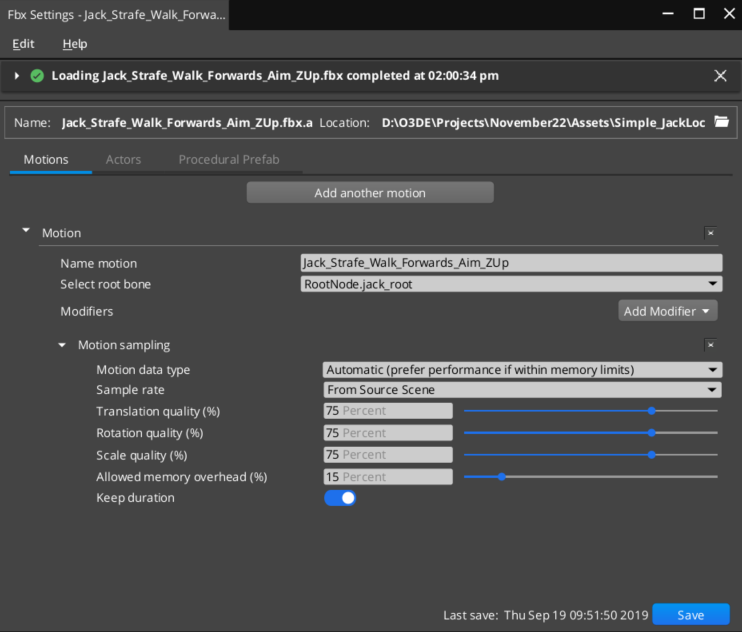Open the Motion data type dropdown
Viewport: 742px width, 632px height.
coord(521,370)
